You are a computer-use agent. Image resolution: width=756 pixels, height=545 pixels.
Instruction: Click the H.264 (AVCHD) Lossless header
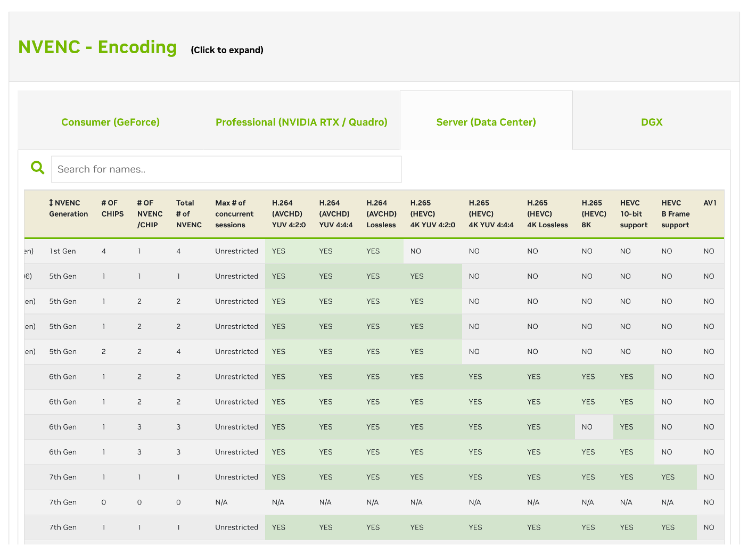pos(381,214)
